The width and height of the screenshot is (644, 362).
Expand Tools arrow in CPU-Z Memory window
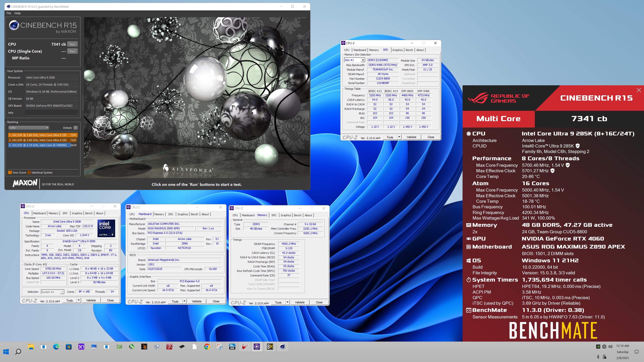click(x=287, y=302)
